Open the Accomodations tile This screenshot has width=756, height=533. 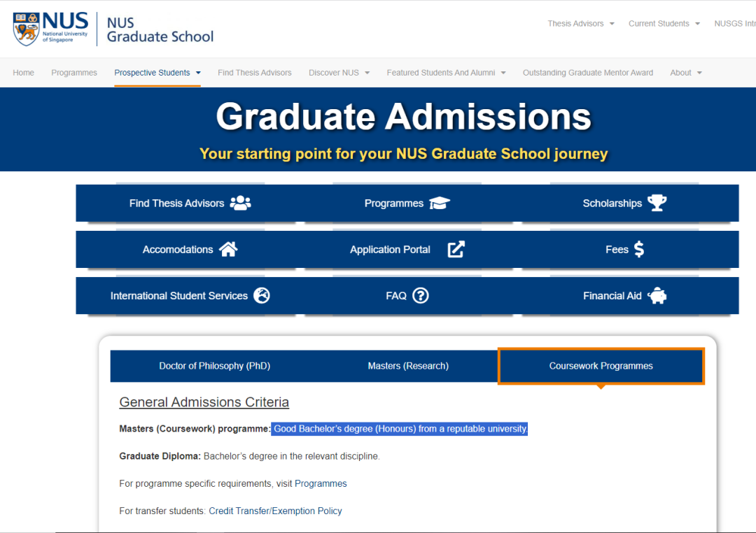coord(190,249)
